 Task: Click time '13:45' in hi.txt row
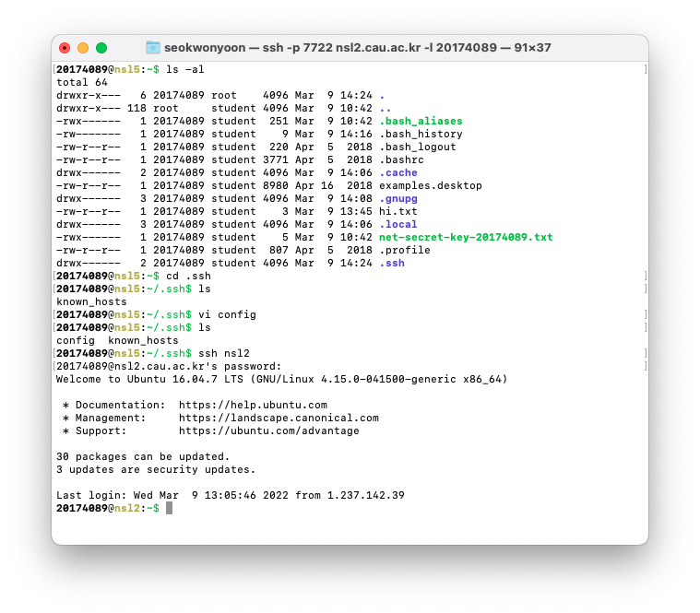point(356,211)
